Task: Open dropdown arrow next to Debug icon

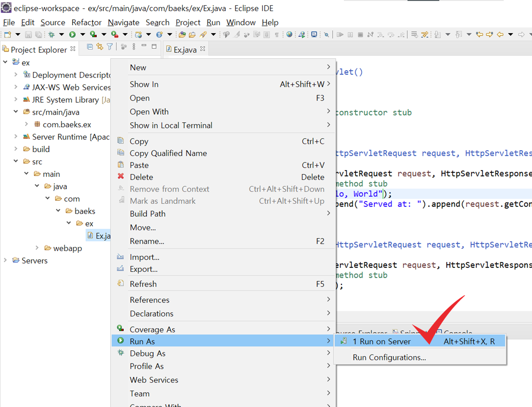Action: point(61,35)
